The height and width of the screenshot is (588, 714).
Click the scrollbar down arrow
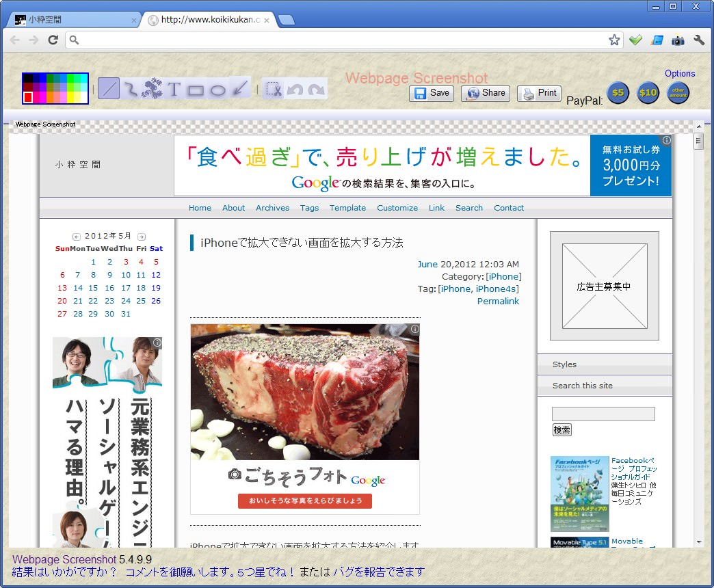[699, 542]
